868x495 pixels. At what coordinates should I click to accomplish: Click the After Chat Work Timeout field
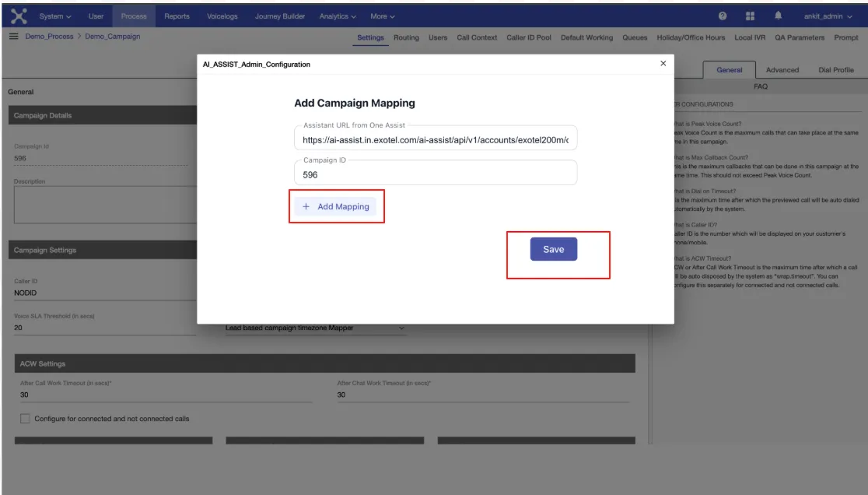click(483, 395)
